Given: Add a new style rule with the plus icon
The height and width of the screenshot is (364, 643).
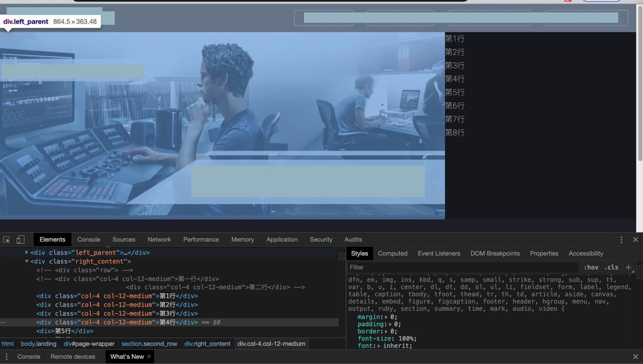Looking at the screenshot, I should 629,267.
